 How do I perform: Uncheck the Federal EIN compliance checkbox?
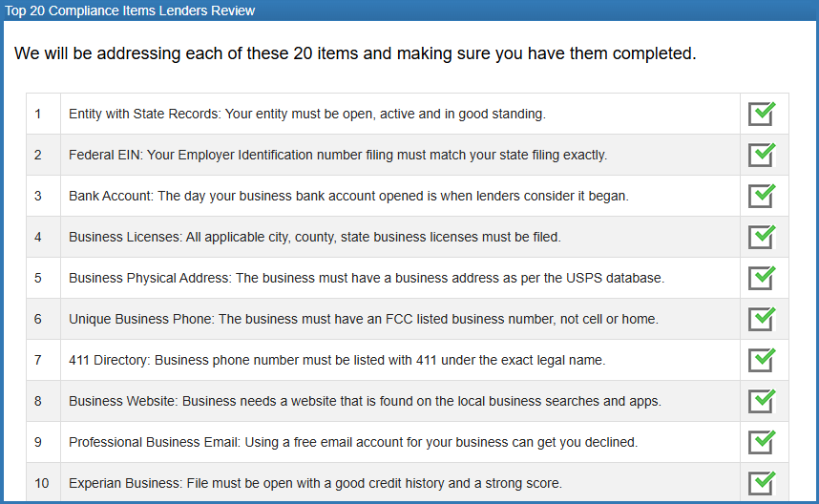pos(761,155)
